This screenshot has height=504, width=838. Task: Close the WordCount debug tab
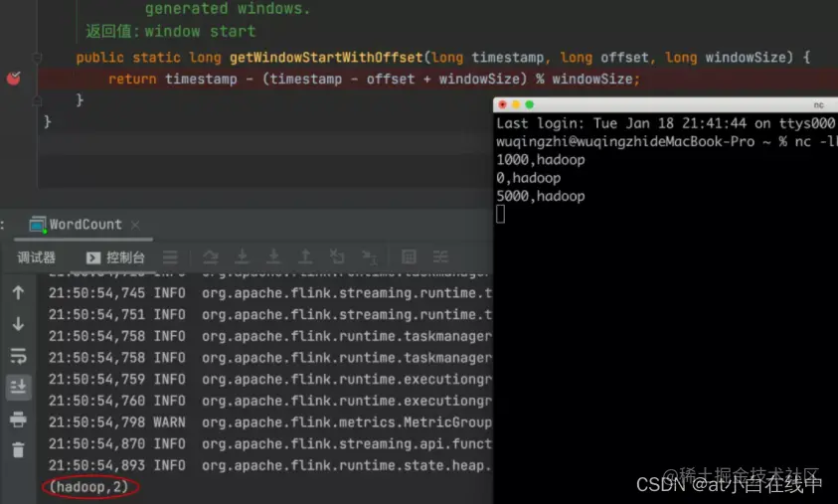pos(135,225)
